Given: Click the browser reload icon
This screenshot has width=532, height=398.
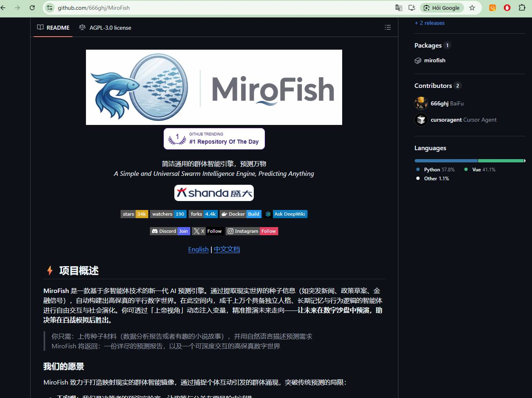Looking at the screenshot, I should (x=32, y=8).
